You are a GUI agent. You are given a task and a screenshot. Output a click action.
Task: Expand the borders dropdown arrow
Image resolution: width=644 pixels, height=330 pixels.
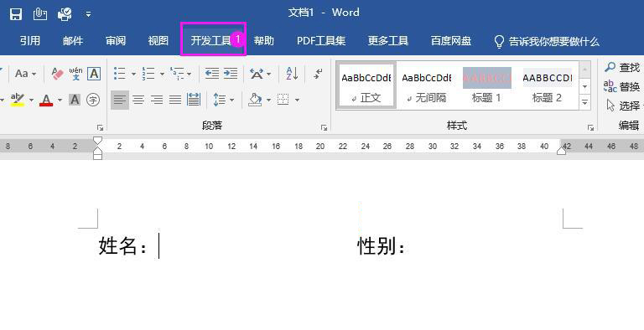297,101
